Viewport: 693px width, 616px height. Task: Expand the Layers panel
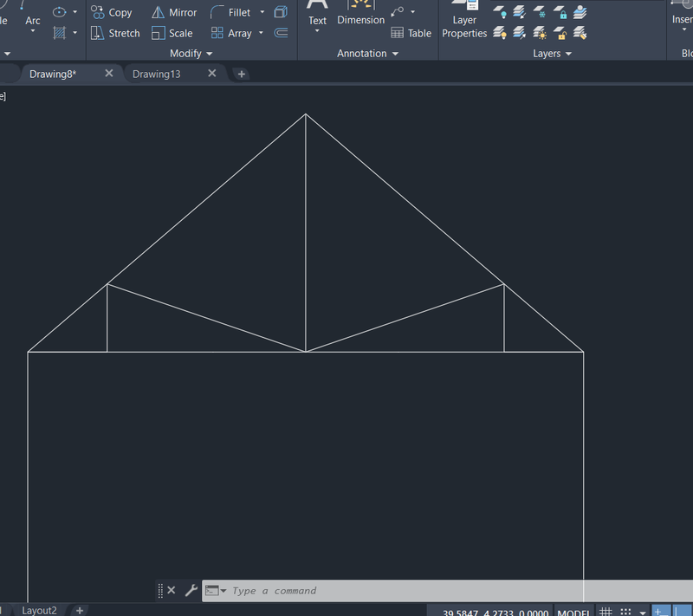(569, 53)
